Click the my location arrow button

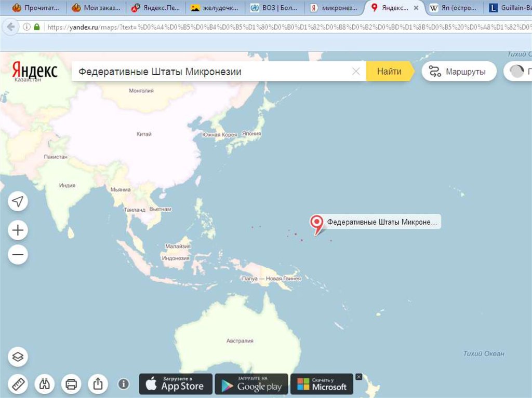pyautogui.click(x=18, y=201)
